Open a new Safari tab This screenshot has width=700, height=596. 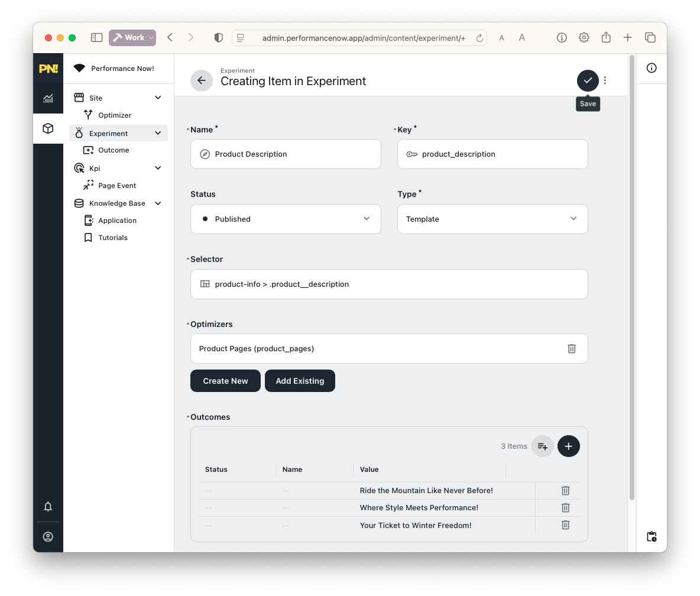point(628,38)
